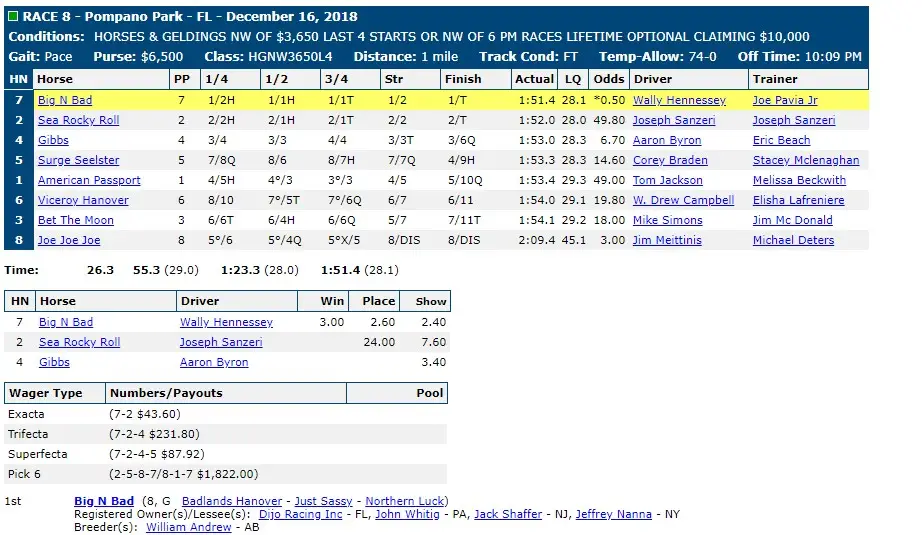The height and width of the screenshot is (535, 922).
Task: Click the 26.3 first quarter time
Action: click(101, 270)
